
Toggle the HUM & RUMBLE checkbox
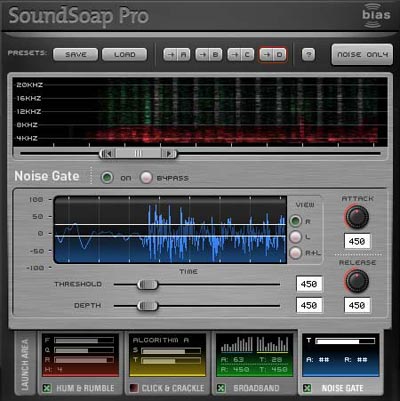[47, 388]
